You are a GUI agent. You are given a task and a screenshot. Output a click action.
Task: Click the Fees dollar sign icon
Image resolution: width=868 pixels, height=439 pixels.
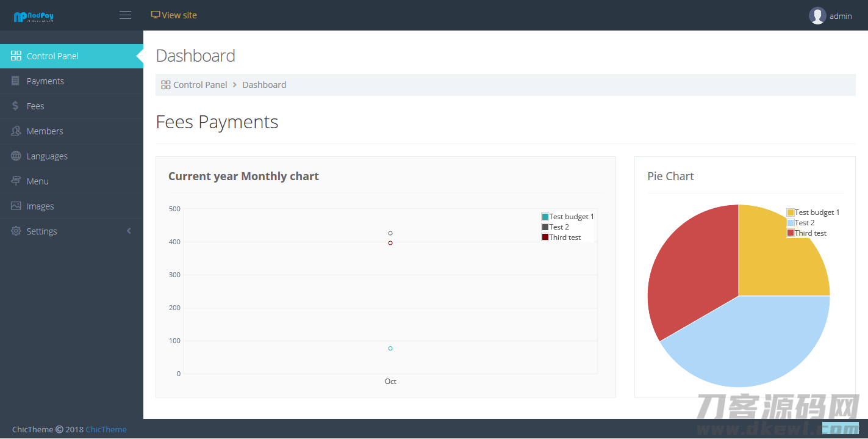pyautogui.click(x=16, y=106)
